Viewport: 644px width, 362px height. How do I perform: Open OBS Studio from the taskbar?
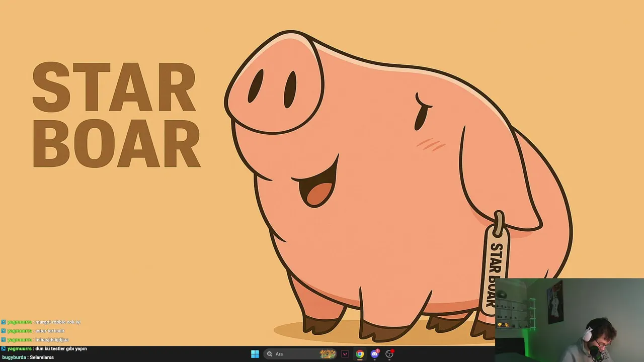coord(389,354)
